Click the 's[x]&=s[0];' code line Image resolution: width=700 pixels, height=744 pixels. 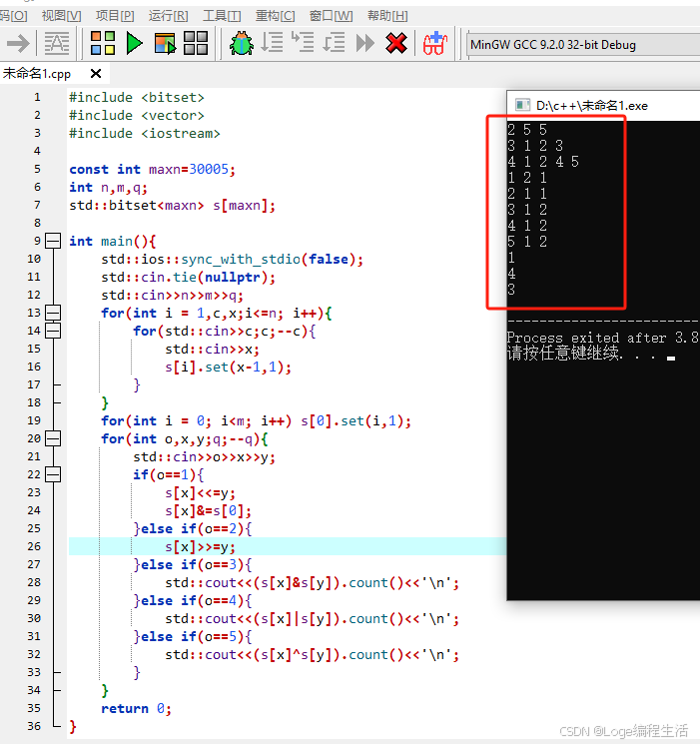point(209,510)
